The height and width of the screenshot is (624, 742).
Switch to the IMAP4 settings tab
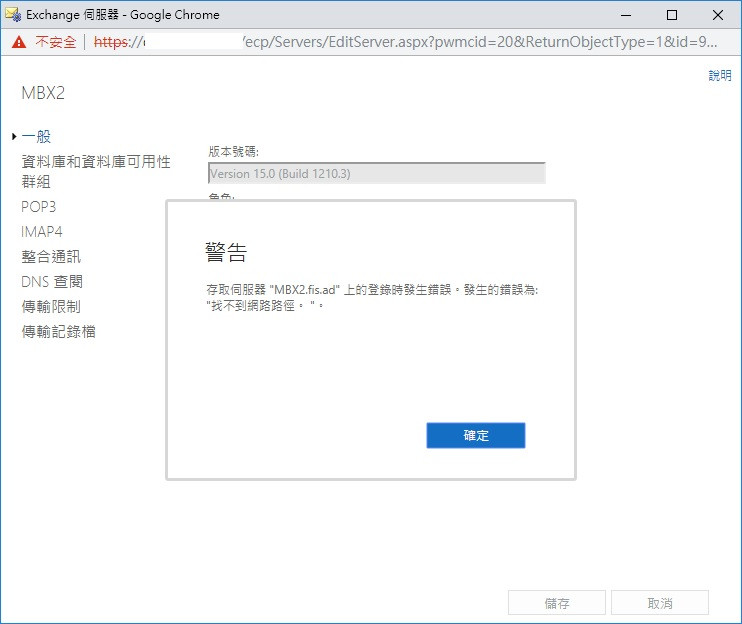click(x=42, y=232)
